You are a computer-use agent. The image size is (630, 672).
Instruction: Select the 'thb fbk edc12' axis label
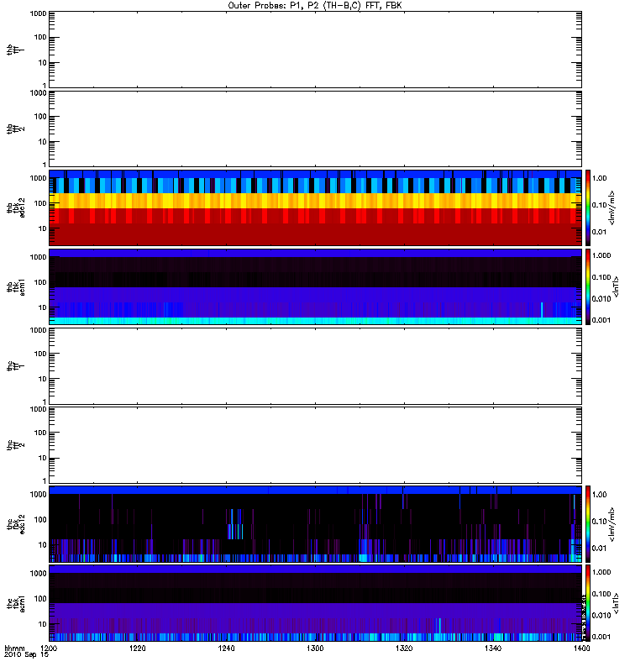tap(15, 207)
